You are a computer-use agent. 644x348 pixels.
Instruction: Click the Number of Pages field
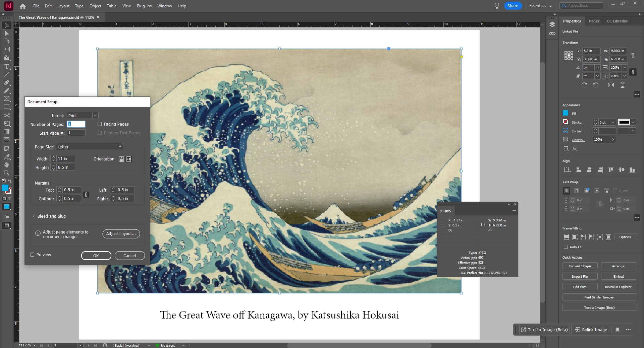coord(76,124)
